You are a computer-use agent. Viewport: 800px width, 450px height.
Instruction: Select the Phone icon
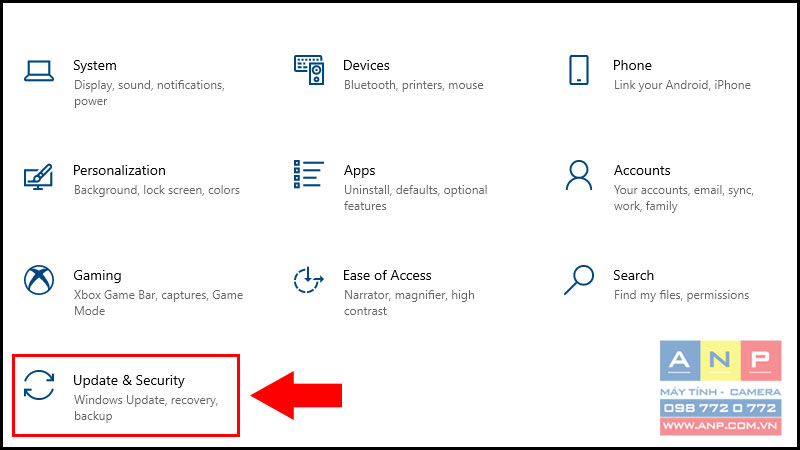pos(579,70)
